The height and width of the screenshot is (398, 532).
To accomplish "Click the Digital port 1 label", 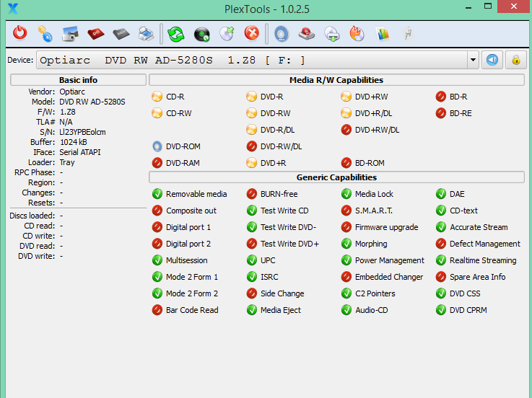I will pyautogui.click(x=188, y=227).
